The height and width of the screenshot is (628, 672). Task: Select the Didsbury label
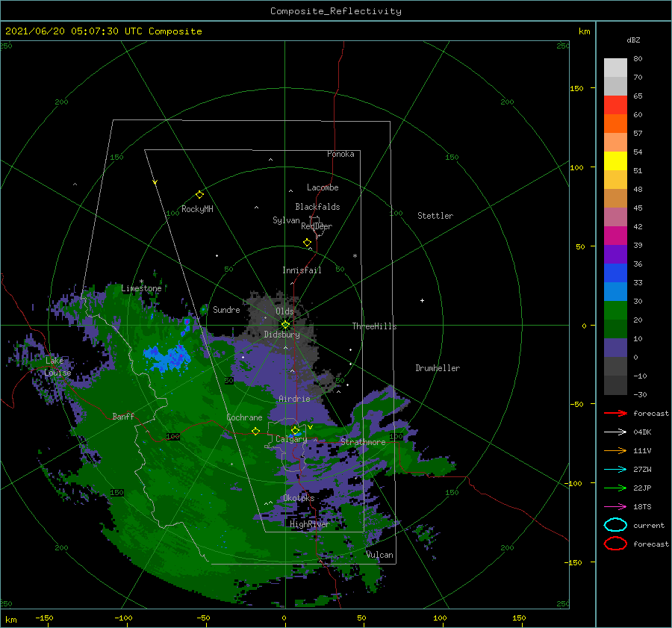pyautogui.click(x=281, y=335)
